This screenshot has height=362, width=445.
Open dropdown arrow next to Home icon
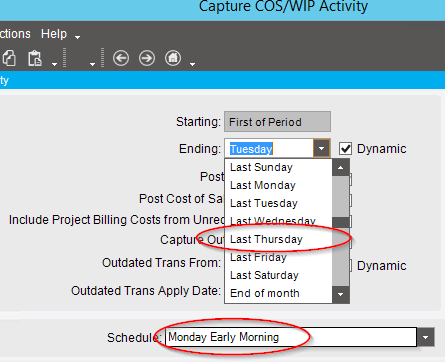click(192, 64)
